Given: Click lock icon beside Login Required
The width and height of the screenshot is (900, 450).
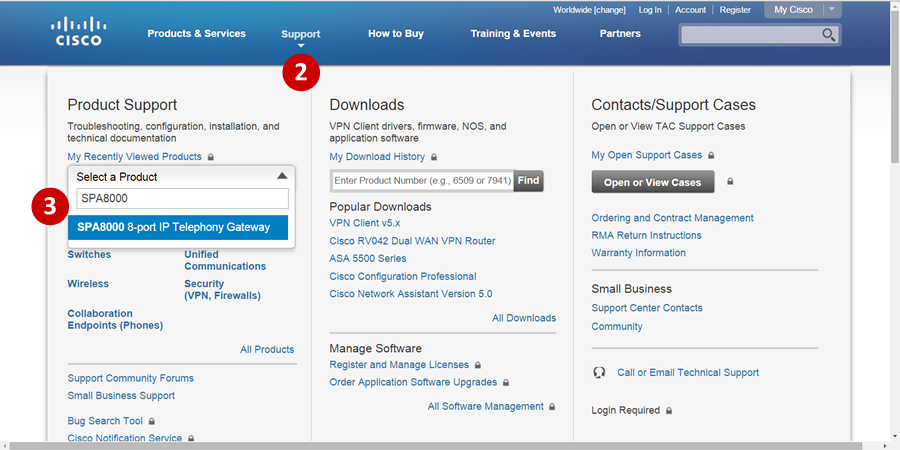Looking at the screenshot, I should (x=669, y=411).
